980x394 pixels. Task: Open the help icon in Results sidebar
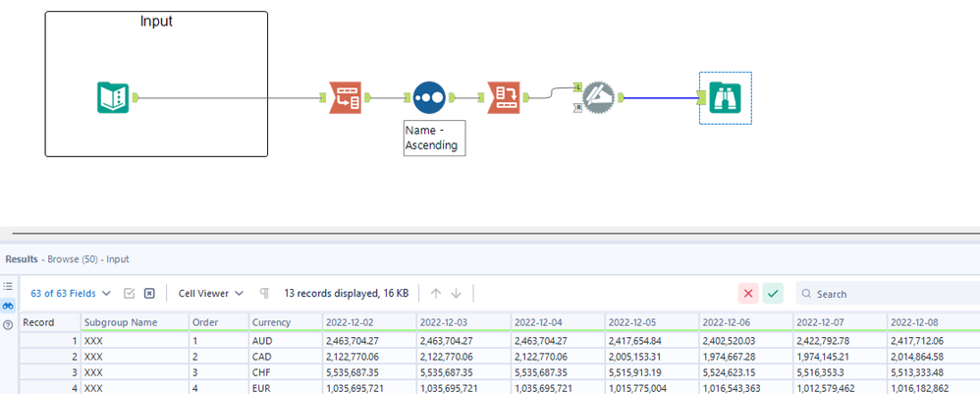coord(8,324)
